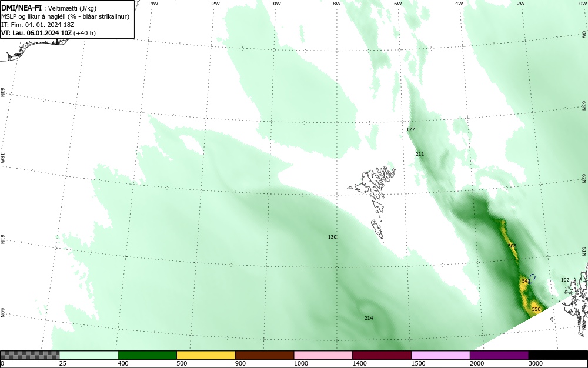Click the "DMI/NEA-FI" title text
The width and height of the screenshot is (588, 368).
(21, 7)
